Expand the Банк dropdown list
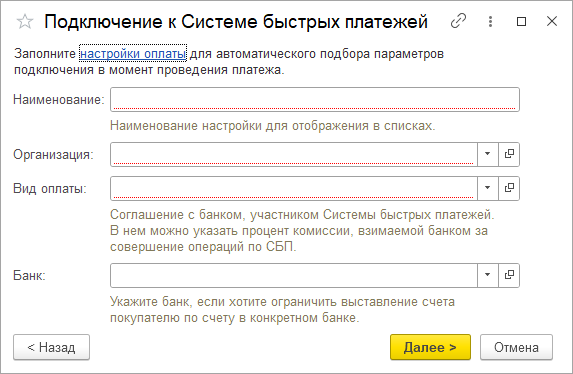The width and height of the screenshot is (573, 374). coord(487,275)
